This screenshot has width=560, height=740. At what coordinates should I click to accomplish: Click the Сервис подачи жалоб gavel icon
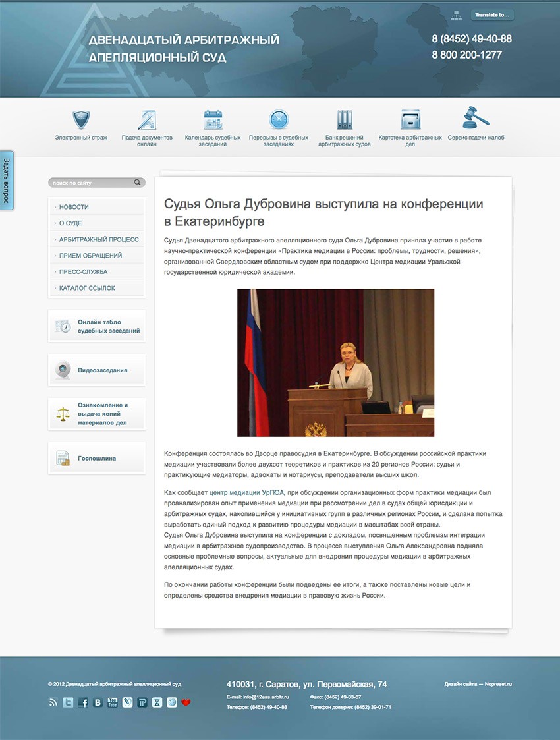[x=476, y=119]
